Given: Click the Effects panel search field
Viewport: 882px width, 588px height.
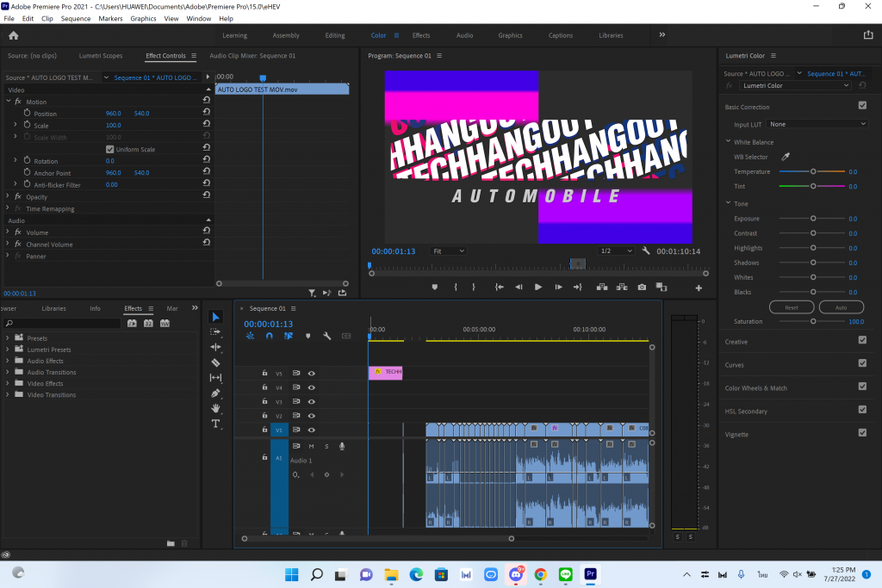Looking at the screenshot, I should [x=62, y=323].
